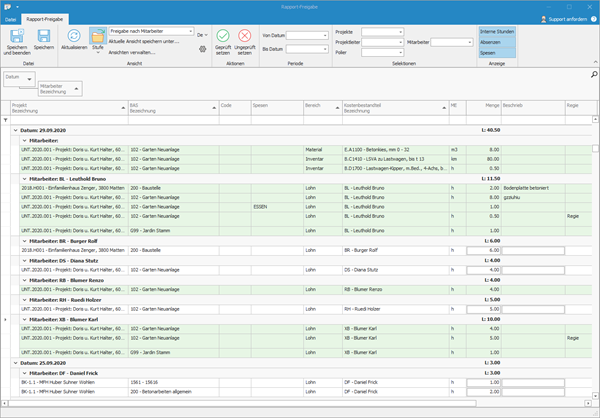Open Bis Datum date picker
Image resolution: width=600 pixels, height=418 pixels.
pyautogui.click(x=325, y=49)
